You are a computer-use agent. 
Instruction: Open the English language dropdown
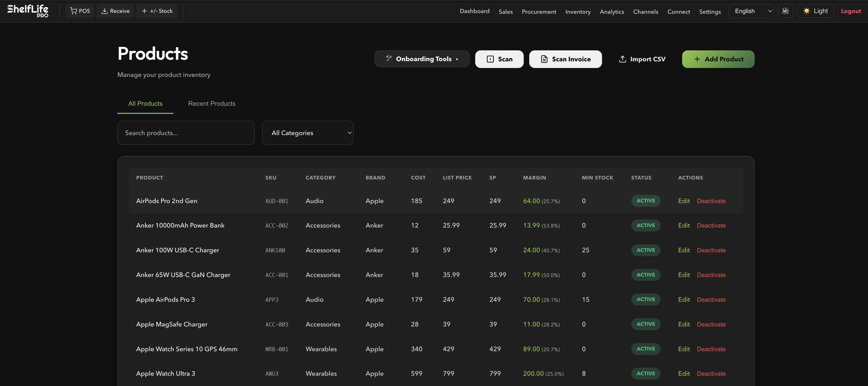(751, 11)
